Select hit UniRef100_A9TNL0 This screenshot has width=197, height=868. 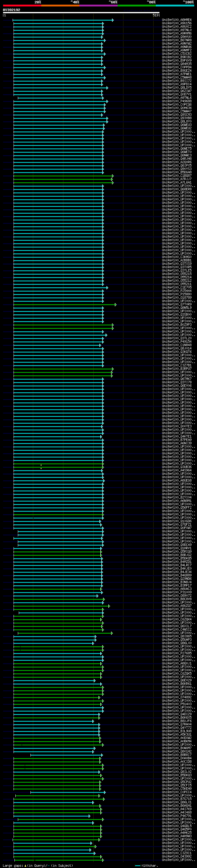click(177, 30)
